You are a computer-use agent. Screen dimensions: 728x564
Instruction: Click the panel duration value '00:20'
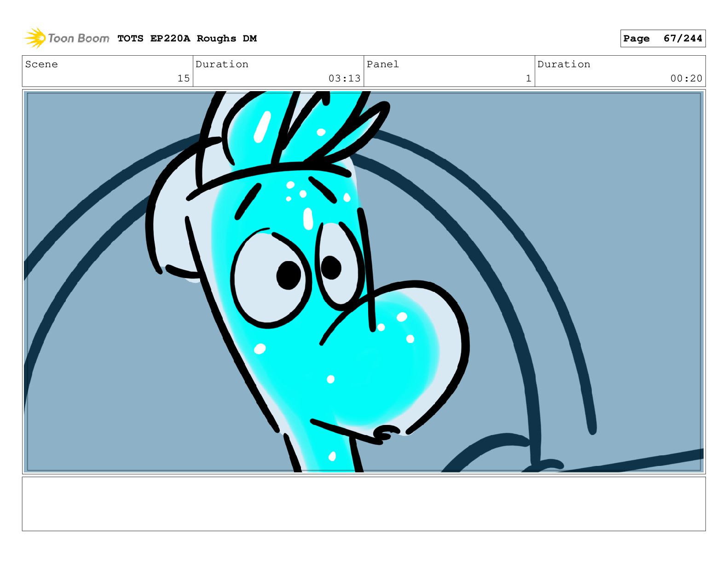(x=686, y=78)
